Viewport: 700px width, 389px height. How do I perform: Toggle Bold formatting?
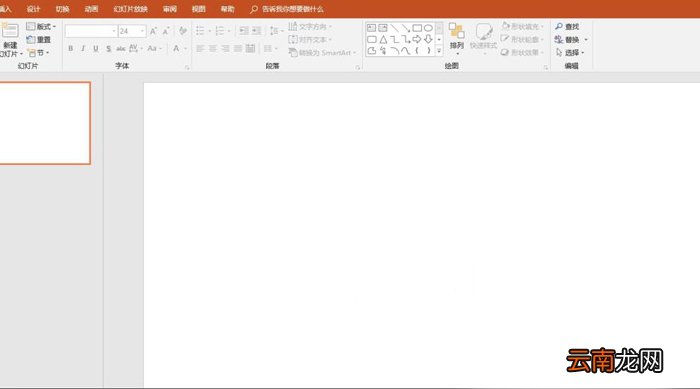(71, 48)
